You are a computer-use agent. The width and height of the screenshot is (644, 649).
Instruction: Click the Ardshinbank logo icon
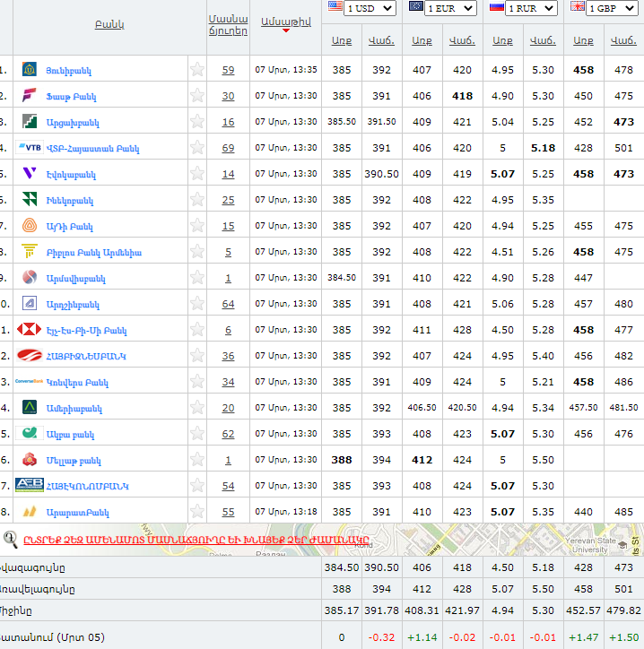point(30,304)
